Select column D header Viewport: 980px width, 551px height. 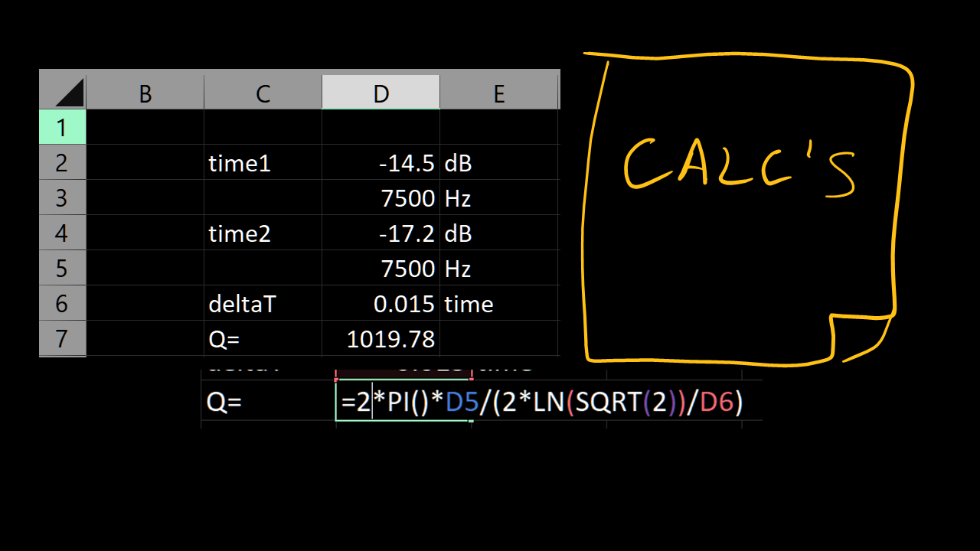[x=381, y=93]
